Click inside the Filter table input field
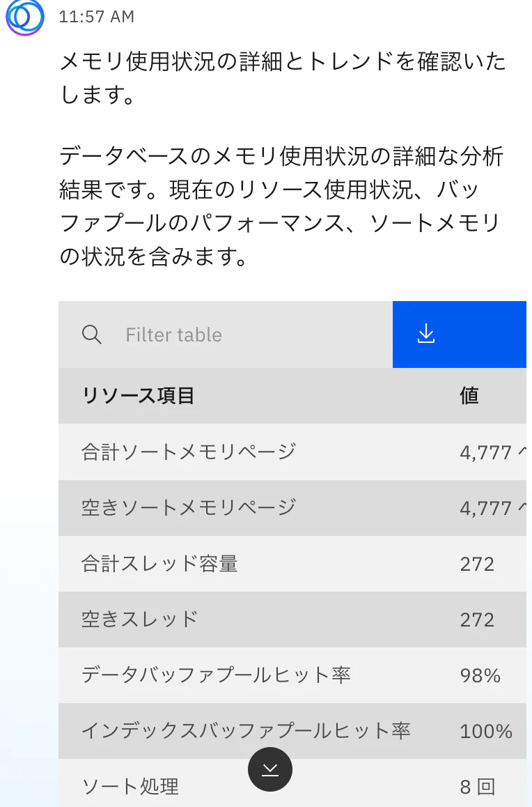This screenshot has width=532, height=807. (x=195, y=335)
